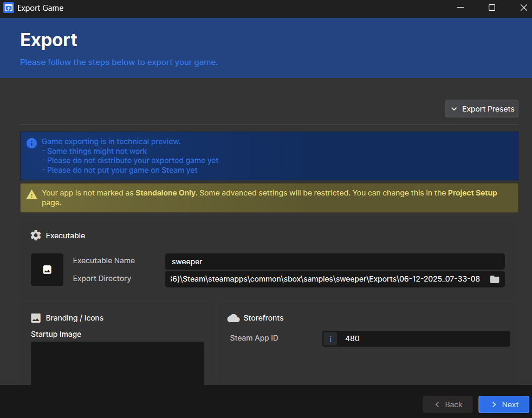Screen dimensions: 532x418
Task: Click the executable icon image placeholder
Action: [47, 270]
